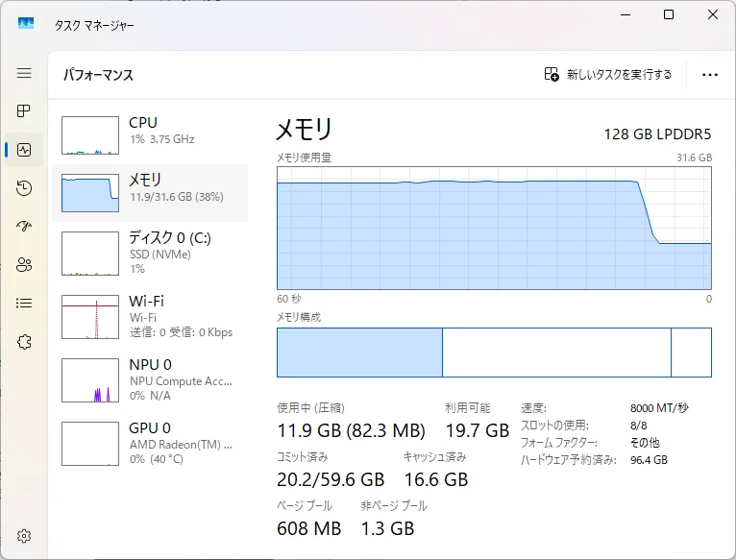Select the ディスク 0 (C:) item
This screenshot has width=736, height=560.
150,254
